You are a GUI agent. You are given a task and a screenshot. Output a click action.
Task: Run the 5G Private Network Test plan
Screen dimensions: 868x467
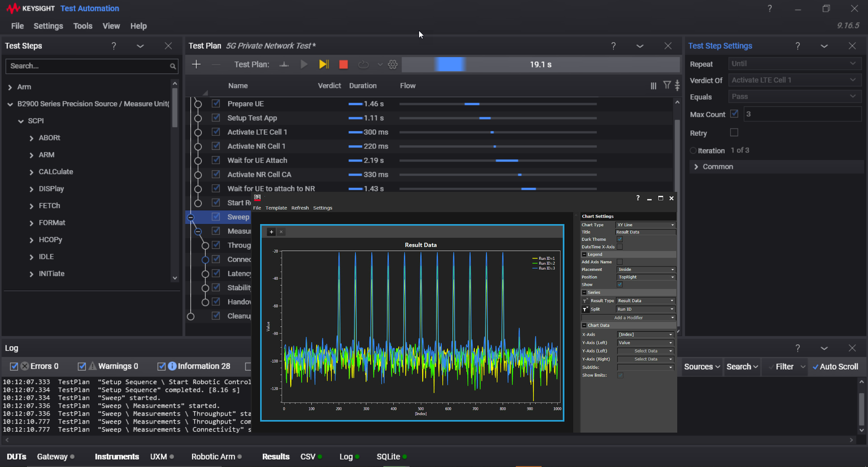pos(304,64)
